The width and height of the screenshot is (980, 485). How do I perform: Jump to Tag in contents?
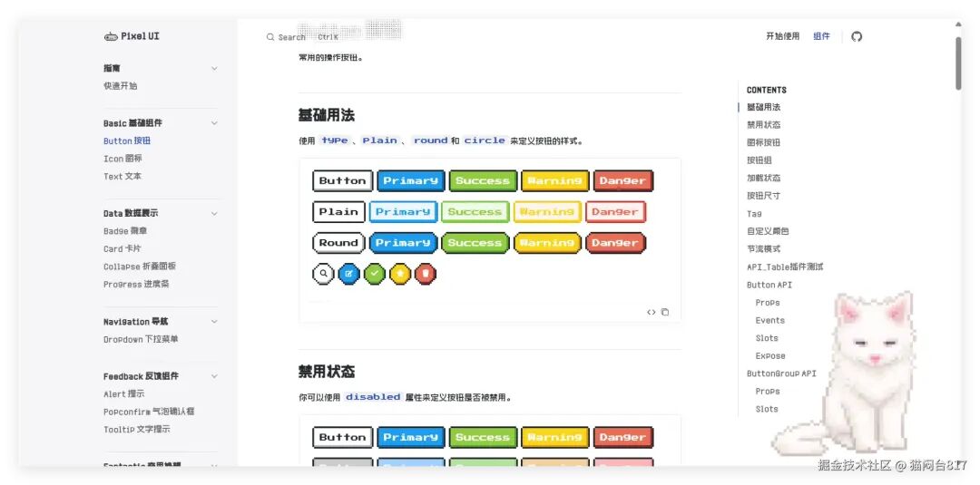coord(754,213)
